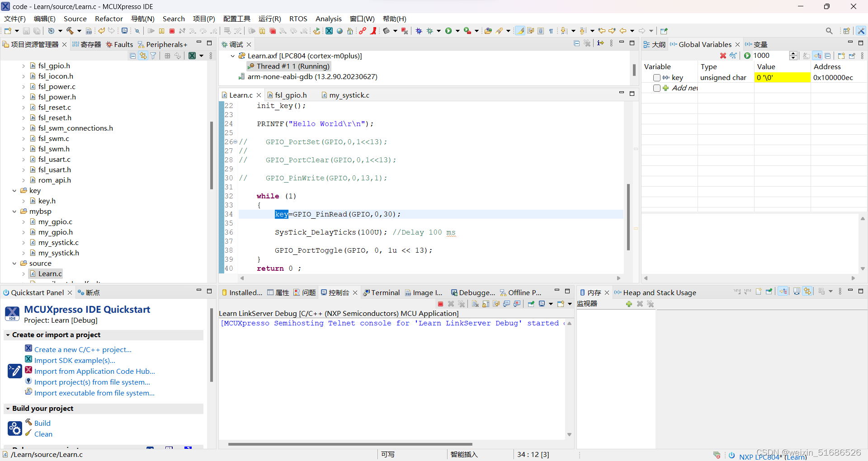Click the console horizontal scrollbar

350,444
